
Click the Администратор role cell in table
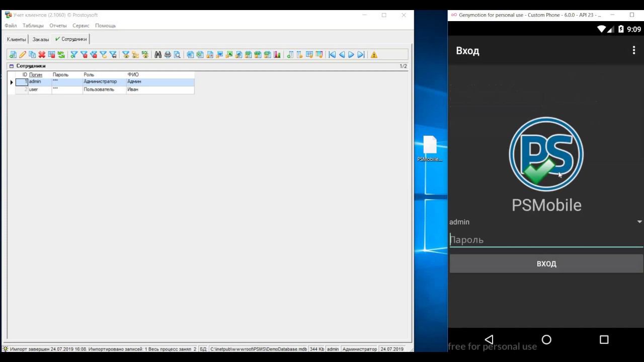104,82
